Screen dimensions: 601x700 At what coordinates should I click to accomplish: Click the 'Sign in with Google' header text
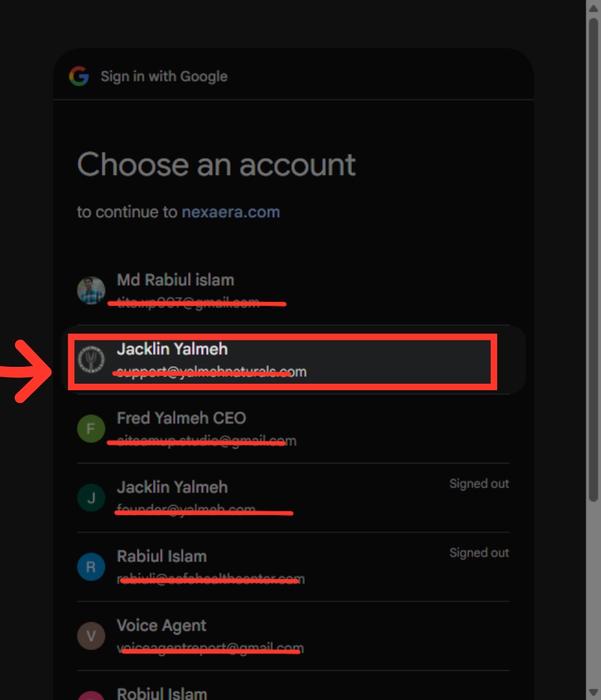(x=164, y=76)
